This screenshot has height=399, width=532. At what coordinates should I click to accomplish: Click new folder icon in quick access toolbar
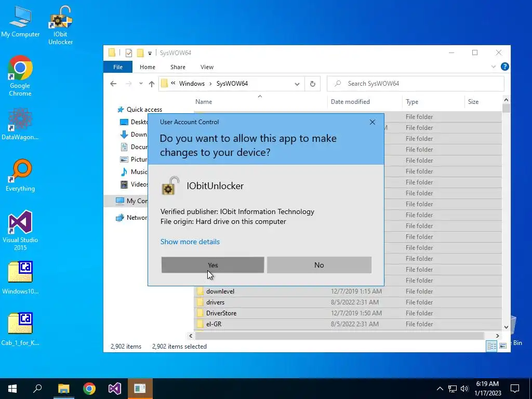[140, 53]
